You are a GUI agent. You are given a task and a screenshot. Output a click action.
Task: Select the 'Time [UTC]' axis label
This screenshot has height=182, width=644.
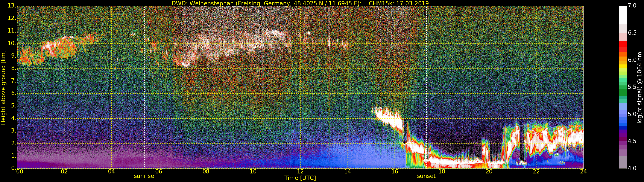point(300,178)
